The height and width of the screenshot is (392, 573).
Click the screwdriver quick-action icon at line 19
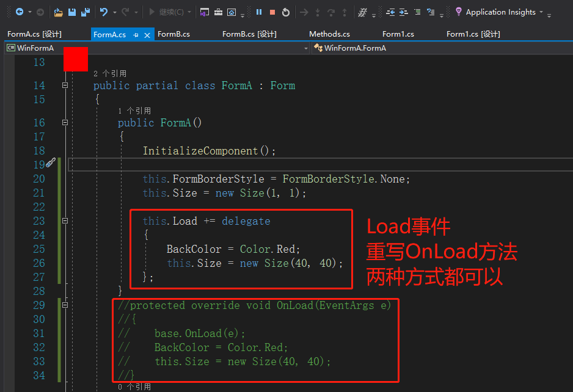coord(51,162)
